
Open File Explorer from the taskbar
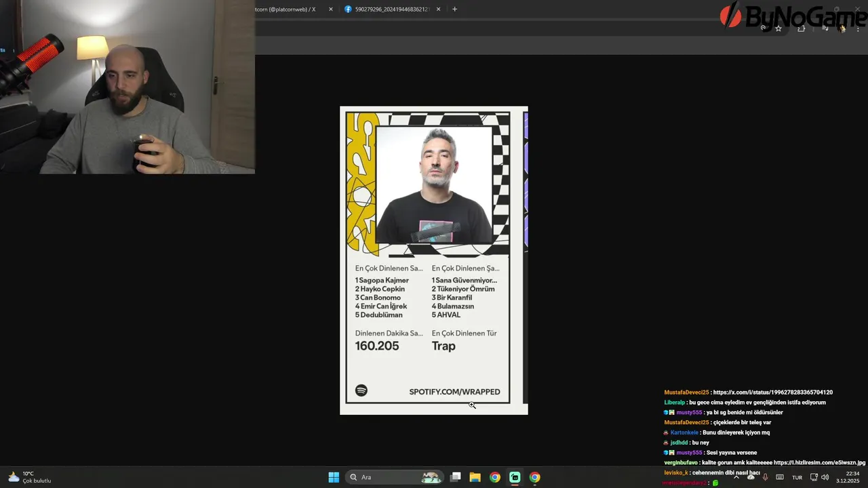pos(475,477)
